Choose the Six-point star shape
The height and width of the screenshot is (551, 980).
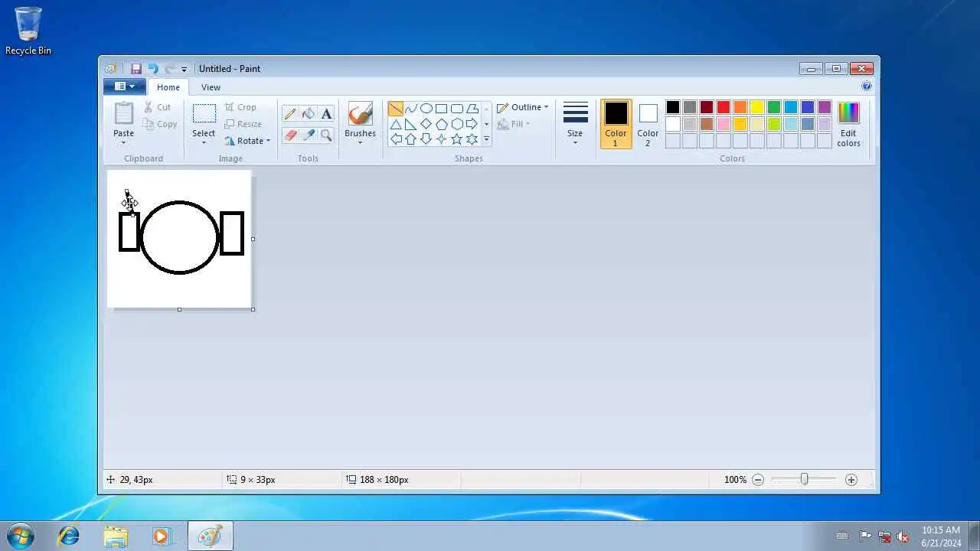pos(472,139)
